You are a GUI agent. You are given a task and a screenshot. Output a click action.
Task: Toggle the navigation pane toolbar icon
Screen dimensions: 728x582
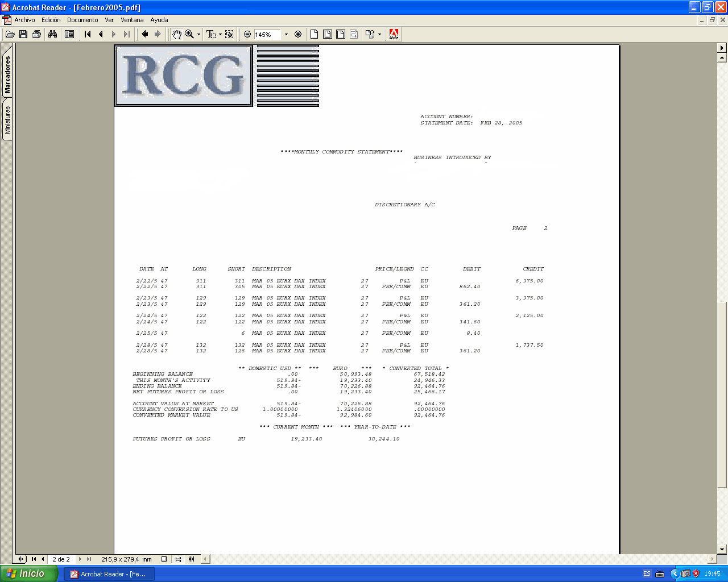coord(69,34)
